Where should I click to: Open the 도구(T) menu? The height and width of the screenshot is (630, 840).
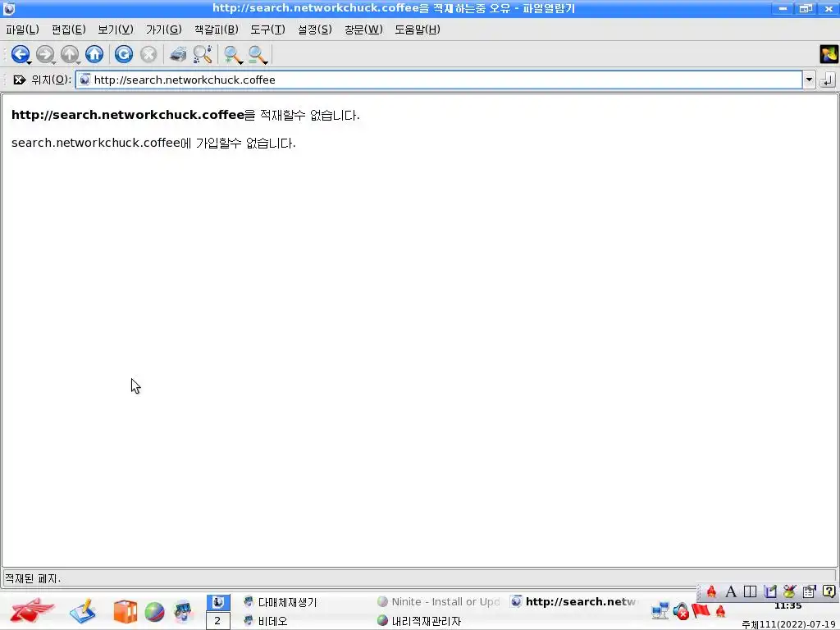pyautogui.click(x=268, y=30)
